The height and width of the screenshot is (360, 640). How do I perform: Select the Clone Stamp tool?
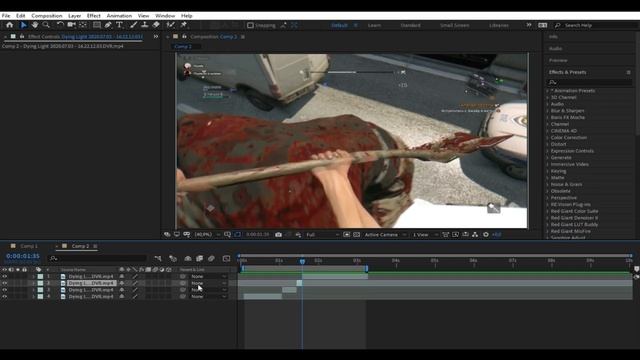(144, 25)
